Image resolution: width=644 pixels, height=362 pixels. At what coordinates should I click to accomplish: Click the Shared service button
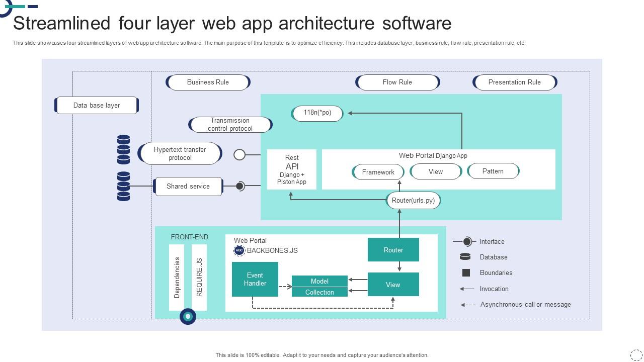click(189, 186)
